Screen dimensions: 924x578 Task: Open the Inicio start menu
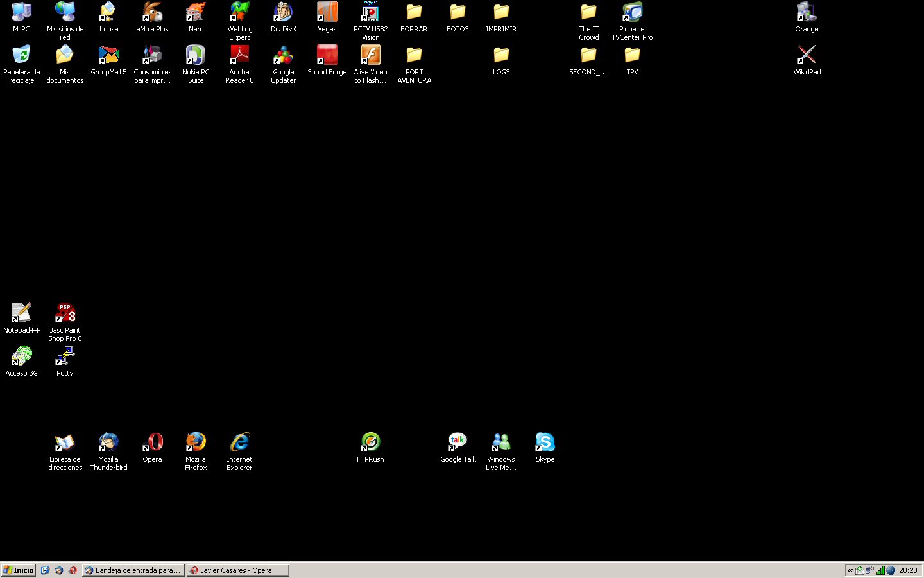click(18, 570)
